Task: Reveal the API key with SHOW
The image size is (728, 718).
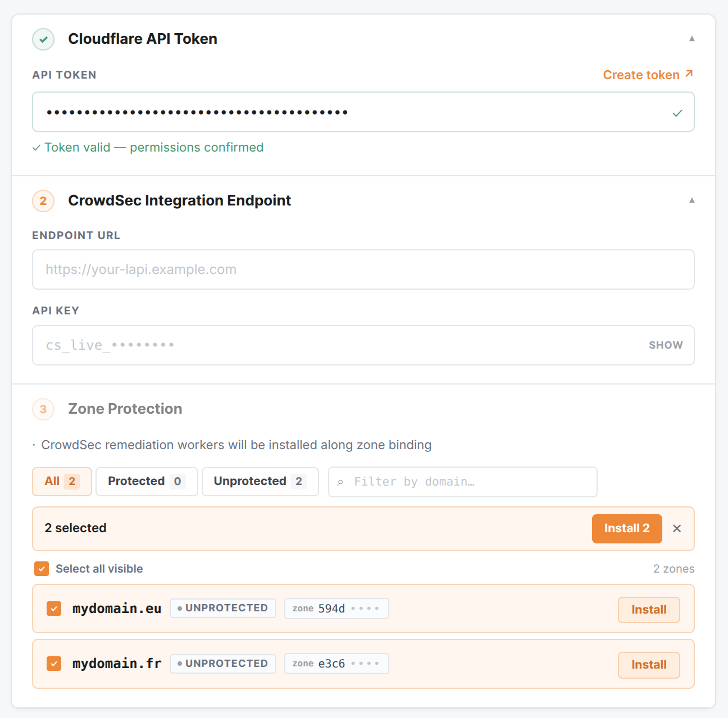Action: click(x=666, y=345)
